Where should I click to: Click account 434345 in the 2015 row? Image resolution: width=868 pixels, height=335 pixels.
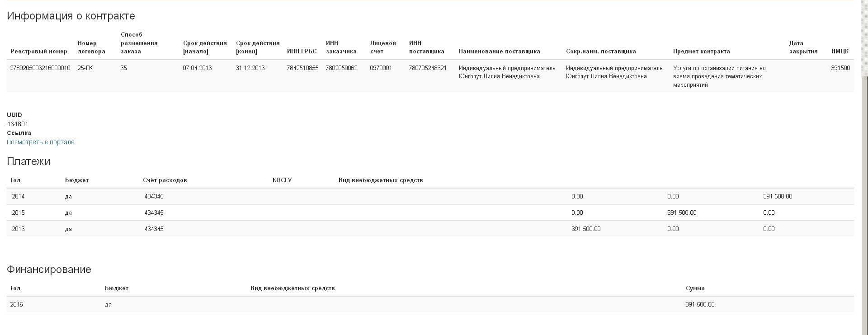coord(154,212)
